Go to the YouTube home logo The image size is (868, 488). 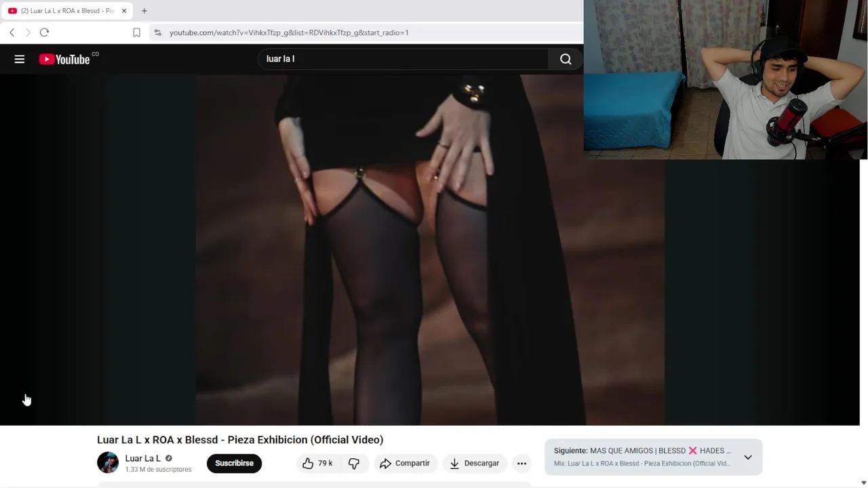click(x=64, y=60)
